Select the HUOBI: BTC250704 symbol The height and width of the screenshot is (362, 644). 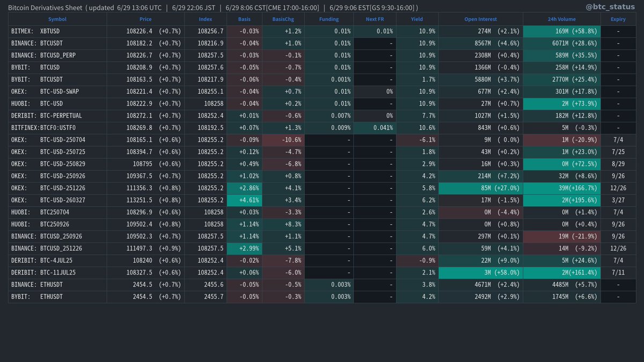point(40,212)
